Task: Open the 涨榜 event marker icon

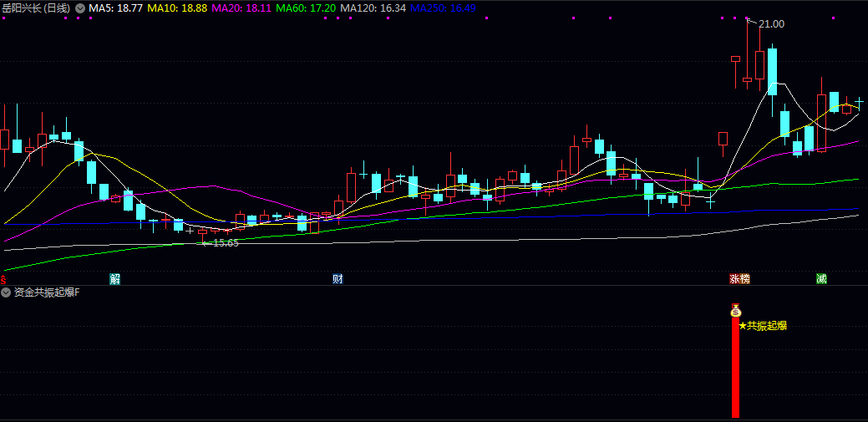Action: 740,278
